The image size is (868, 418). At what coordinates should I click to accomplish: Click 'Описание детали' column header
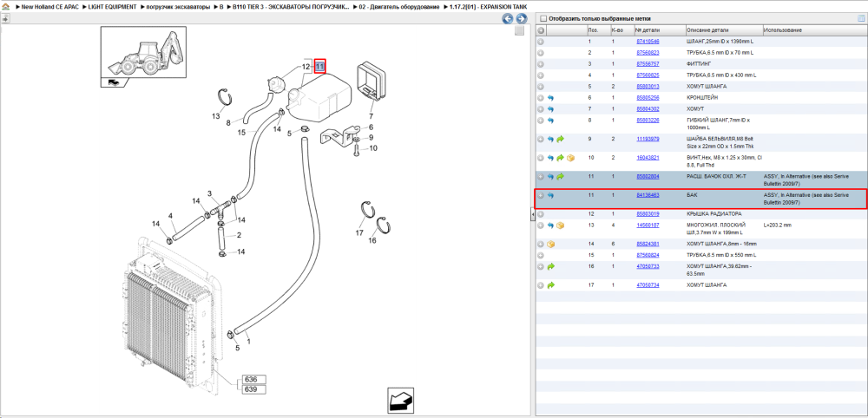pyautogui.click(x=708, y=29)
